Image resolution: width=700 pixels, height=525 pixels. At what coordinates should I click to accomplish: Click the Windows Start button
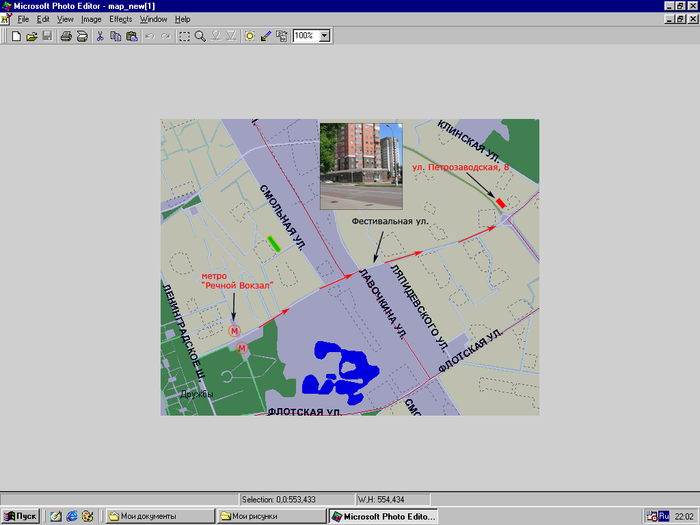click(21, 516)
